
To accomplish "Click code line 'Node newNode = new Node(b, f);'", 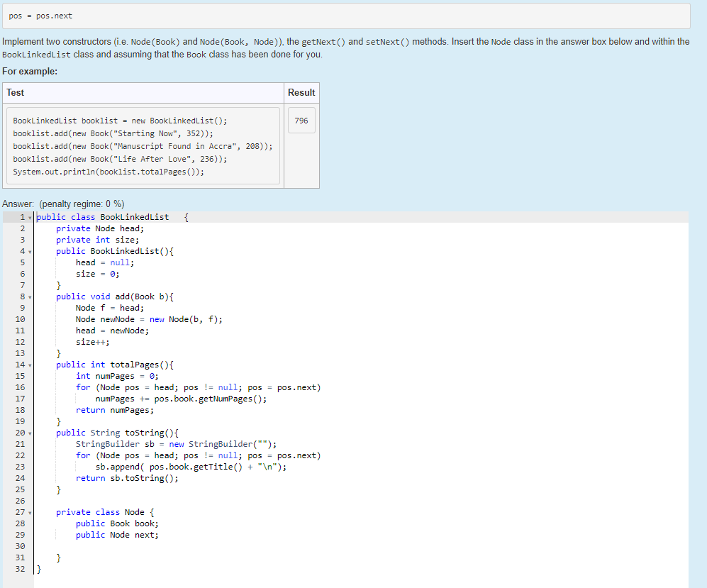I will [x=149, y=319].
